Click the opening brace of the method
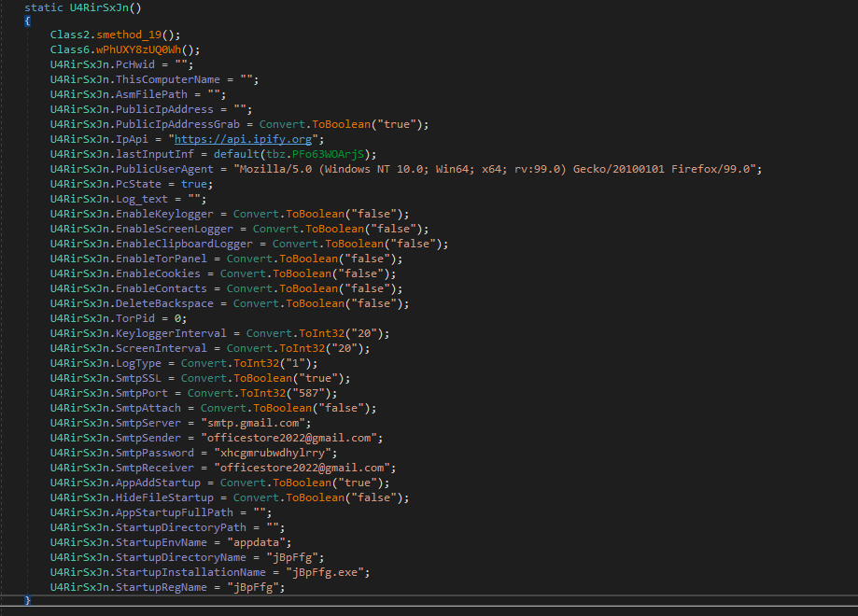Image resolution: width=858 pixels, height=616 pixels. (27, 21)
